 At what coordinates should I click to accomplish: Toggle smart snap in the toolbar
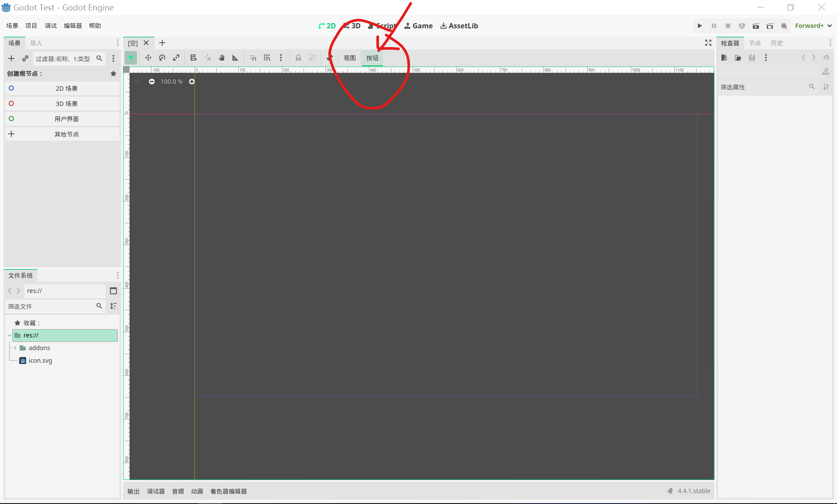pyautogui.click(x=253, y=58)
